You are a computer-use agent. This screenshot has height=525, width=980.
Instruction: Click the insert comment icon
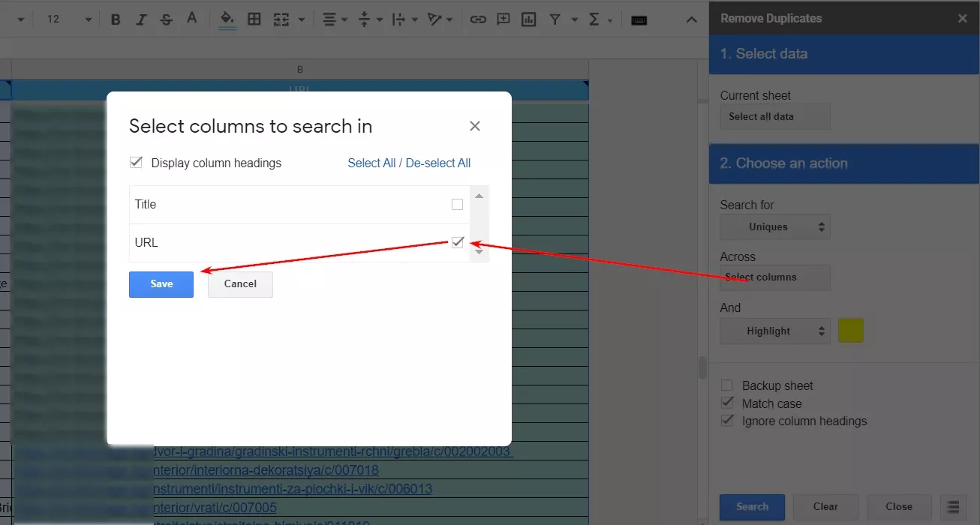[504, 19]
